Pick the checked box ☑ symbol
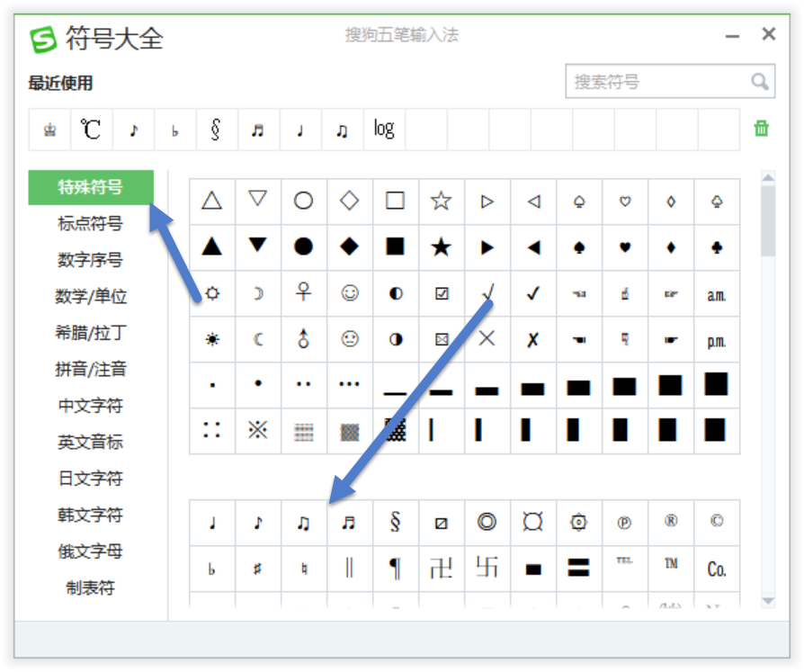The image size is (804, 672). click(441, 293)
